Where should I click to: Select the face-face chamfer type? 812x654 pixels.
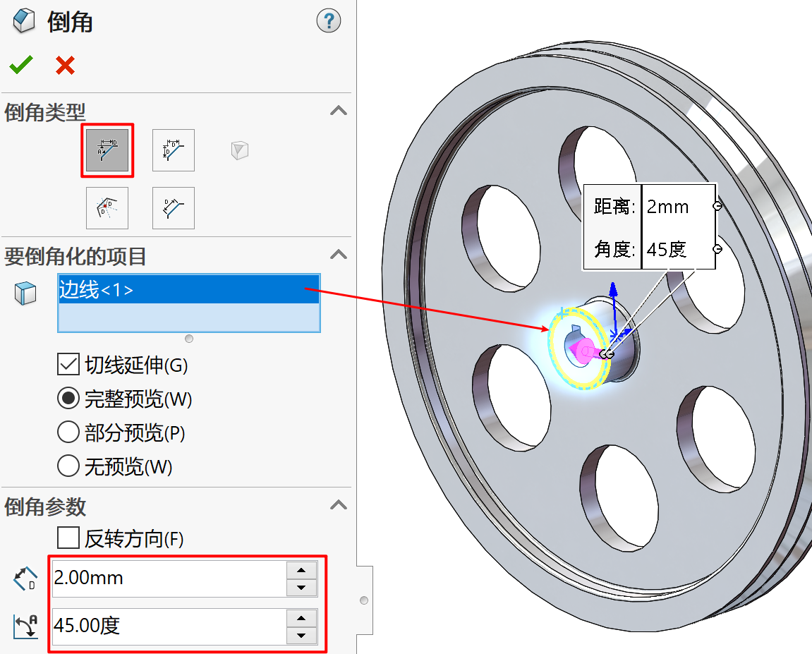coord(174,208)
